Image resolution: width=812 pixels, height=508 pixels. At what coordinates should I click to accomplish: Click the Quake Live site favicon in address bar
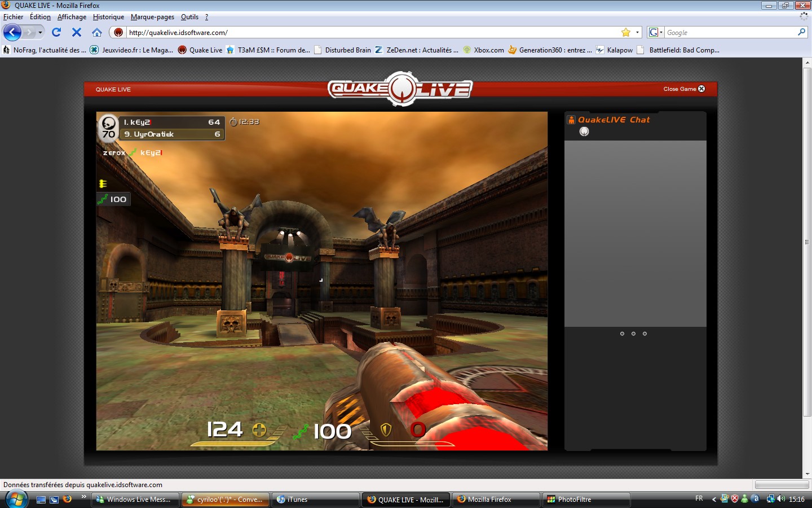[x=118, y=32]
